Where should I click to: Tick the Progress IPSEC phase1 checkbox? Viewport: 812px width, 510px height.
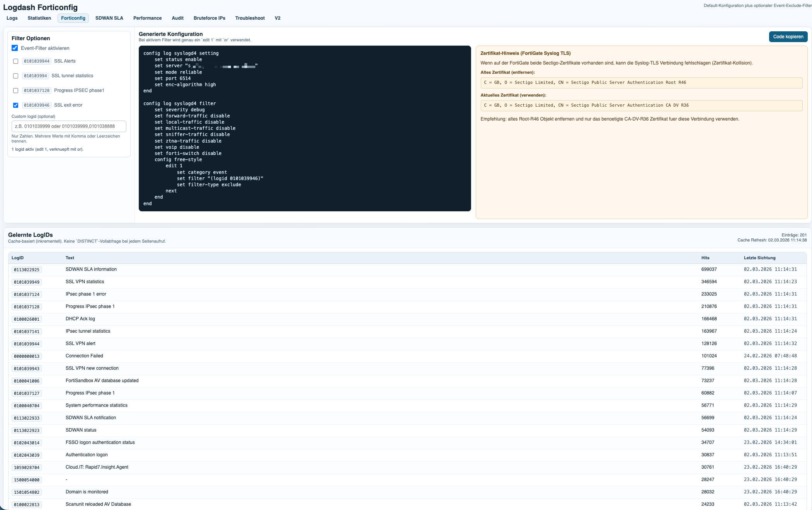(x=16, y=91)
